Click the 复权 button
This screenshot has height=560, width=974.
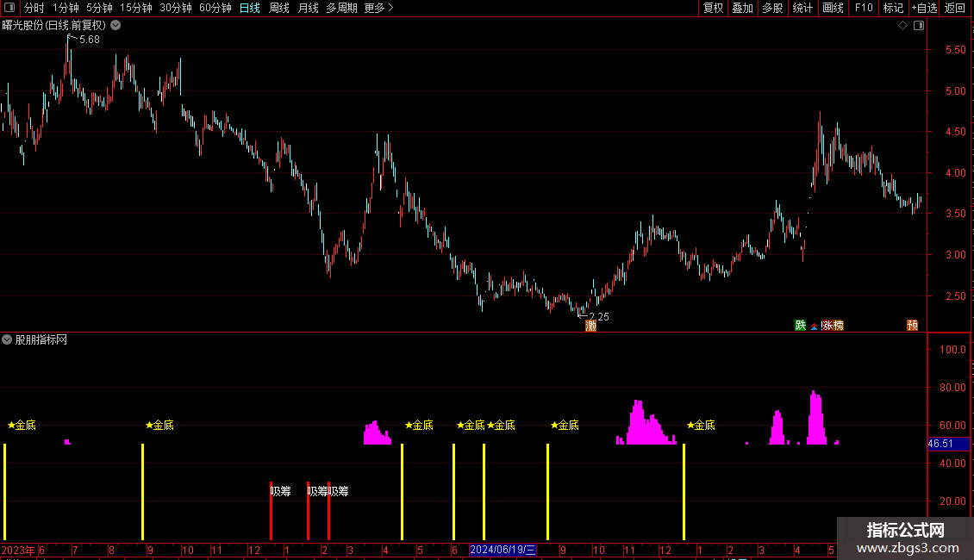pos(713,8)
